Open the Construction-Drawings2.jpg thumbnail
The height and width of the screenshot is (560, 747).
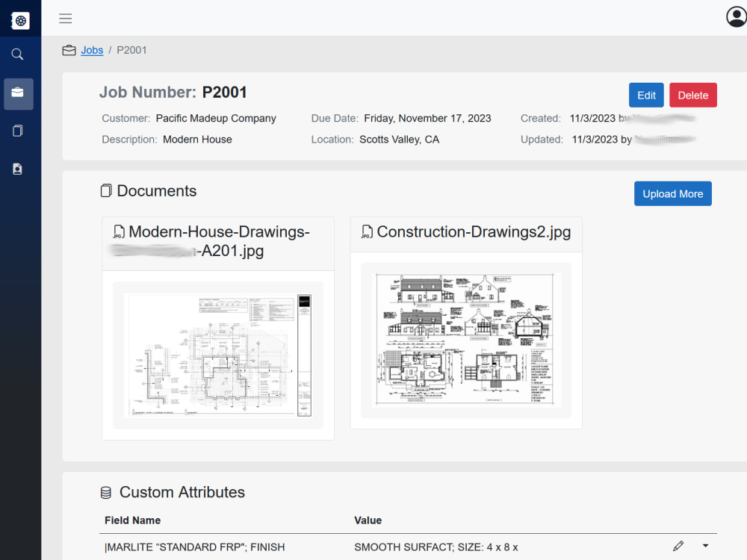[x=465, y=340]
